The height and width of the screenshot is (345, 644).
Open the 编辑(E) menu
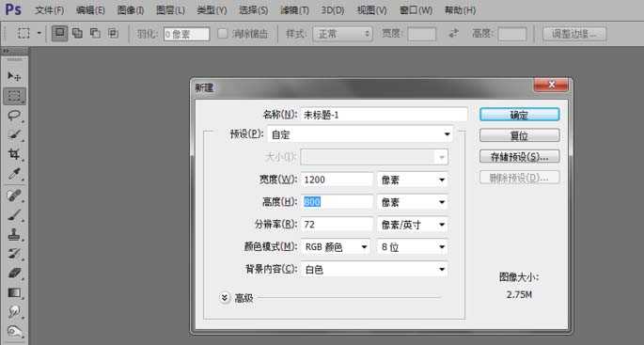coord(90,9)
